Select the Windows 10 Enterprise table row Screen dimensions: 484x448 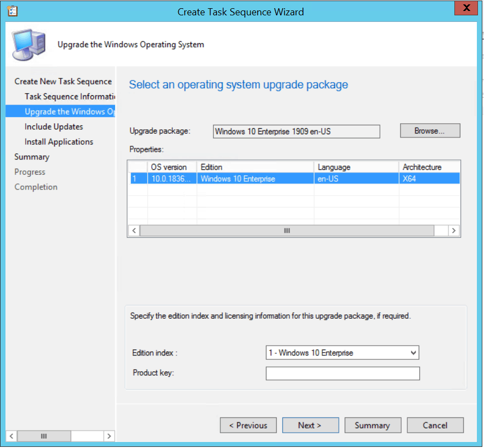pyautogui.click(x=295, y=179)
